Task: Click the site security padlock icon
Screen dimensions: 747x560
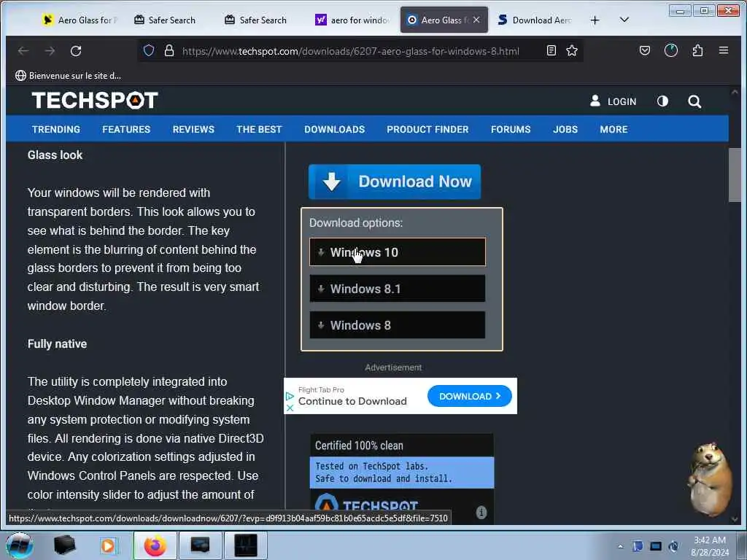Action: coord(169,50)
